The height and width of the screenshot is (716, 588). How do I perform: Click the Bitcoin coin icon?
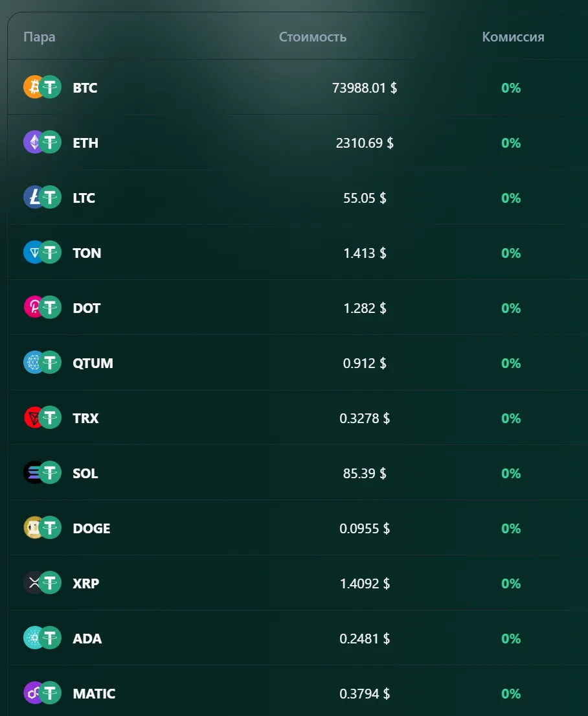[34, 87]
